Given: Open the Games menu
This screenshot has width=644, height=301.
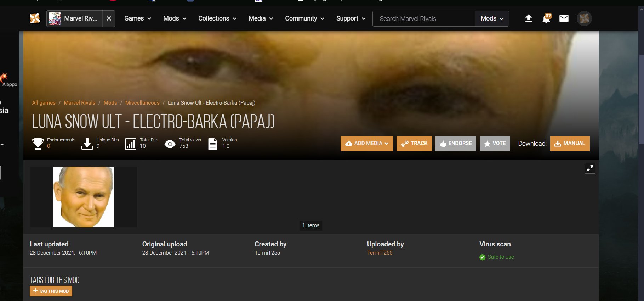Looking at the screenshot, I should pyautogui.click(x=138, y=18).
